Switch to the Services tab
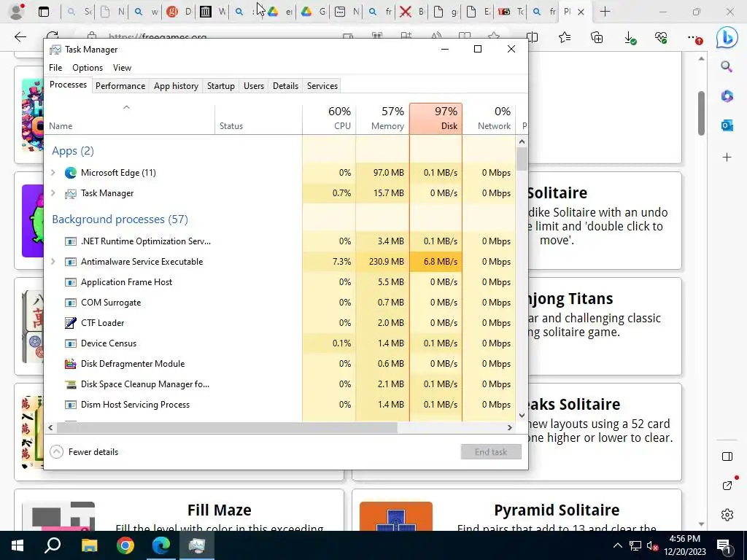 click(x=322, y=86)
